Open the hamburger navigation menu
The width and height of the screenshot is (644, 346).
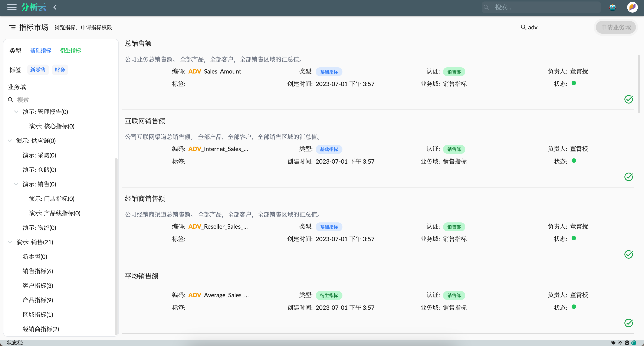pyautogui.click(x=11, y=7)
